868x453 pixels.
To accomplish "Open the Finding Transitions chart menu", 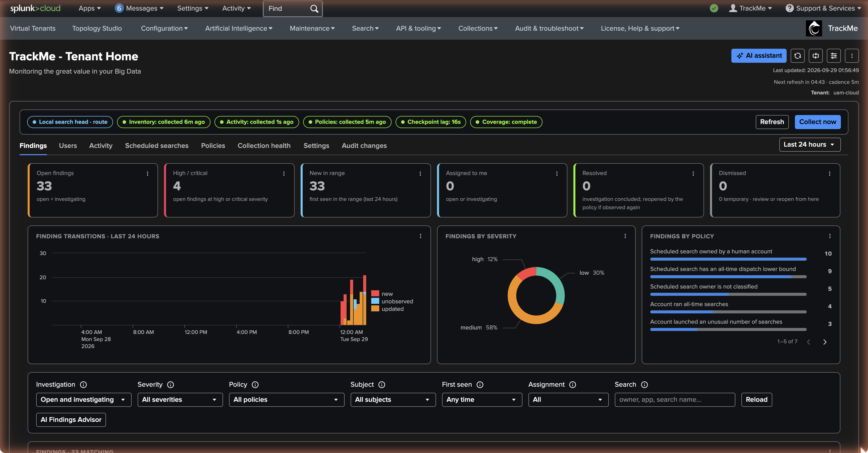I will [420, 236].
